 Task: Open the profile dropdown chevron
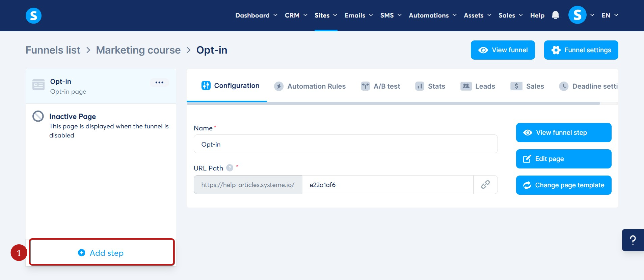click(x=592, y=15)
